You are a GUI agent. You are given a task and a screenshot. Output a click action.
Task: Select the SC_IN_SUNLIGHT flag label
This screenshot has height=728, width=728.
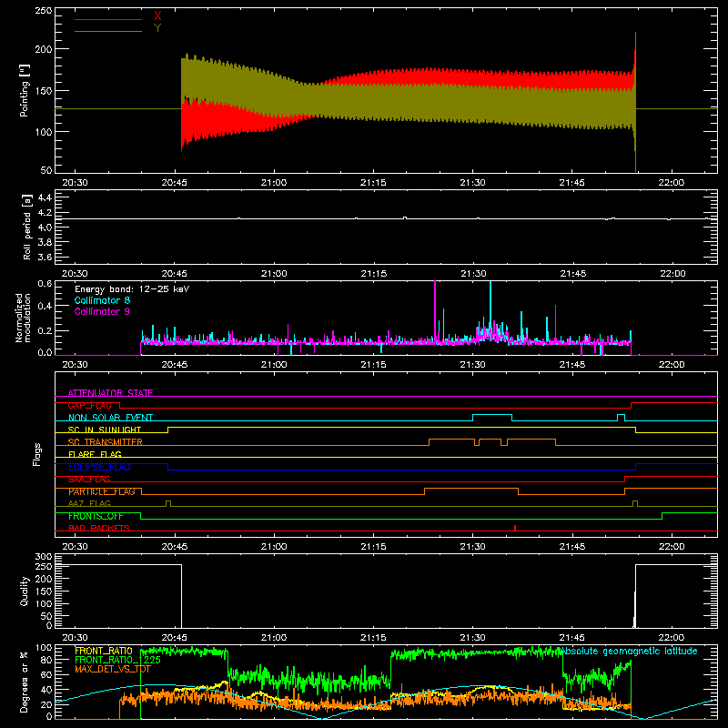[x=105, y=430]
